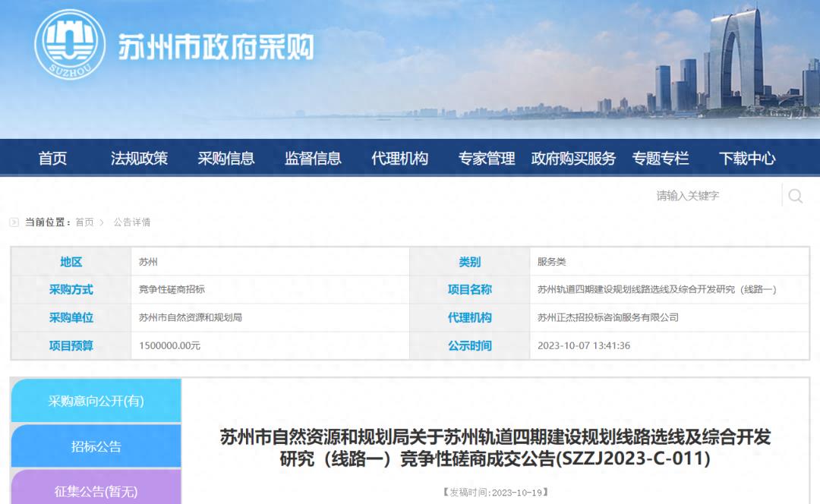This screenshot has width=820, height=504.
Task: Click the 代理机构 table header label
Action: (x=470, y=317)
